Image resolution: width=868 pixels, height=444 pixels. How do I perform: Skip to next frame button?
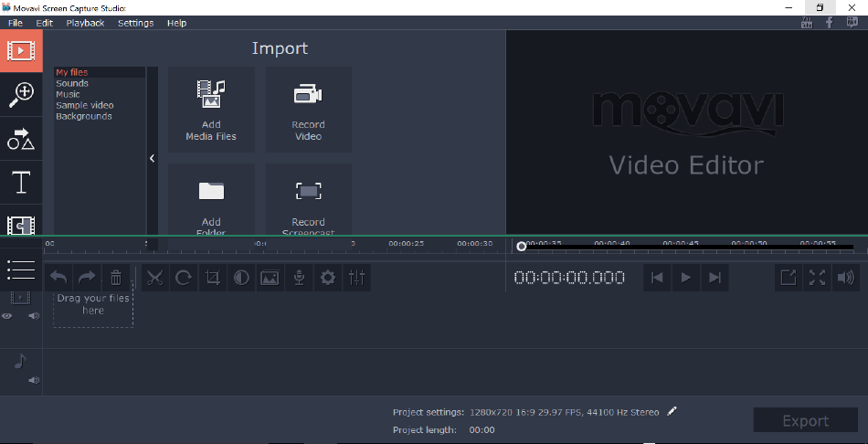pyautogui.click(x=715, y=278)
